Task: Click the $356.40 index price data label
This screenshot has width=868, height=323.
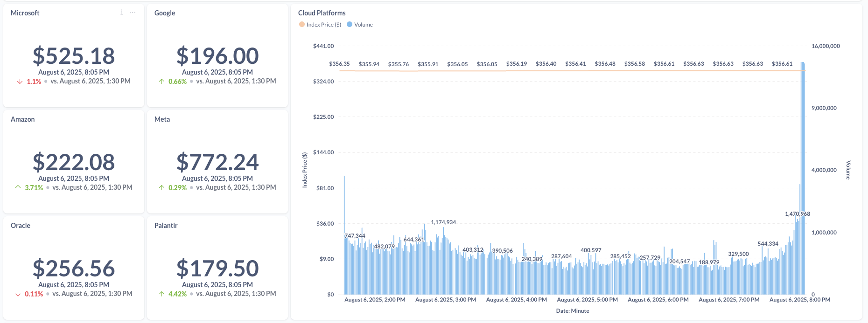Action: point(546,64)
